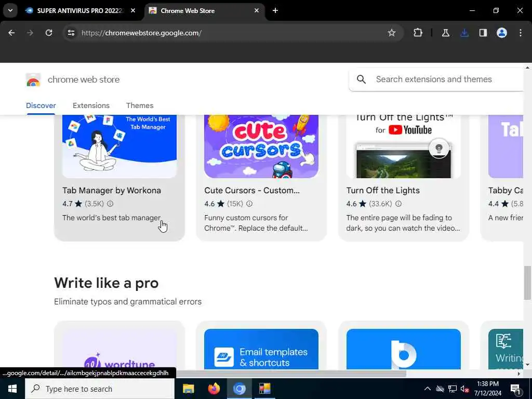Click the Write like a pro heading

click(x=106, y=283)
